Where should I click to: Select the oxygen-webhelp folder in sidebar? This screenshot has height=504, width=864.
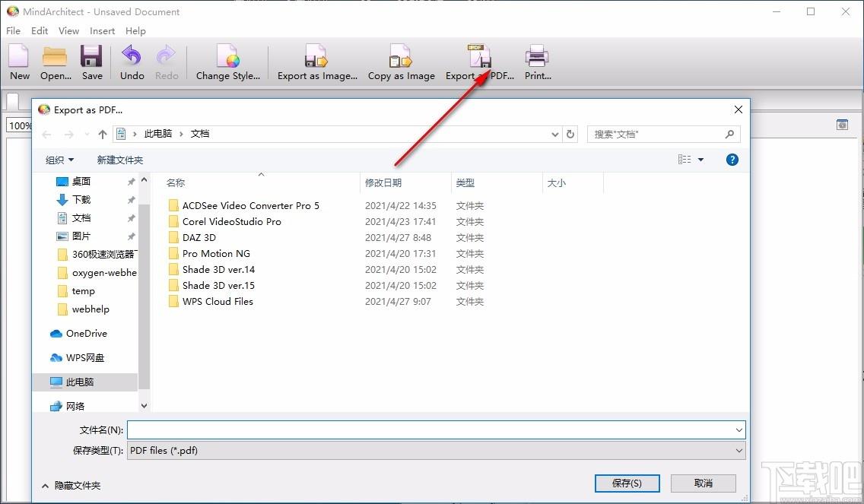pos(97,272)
